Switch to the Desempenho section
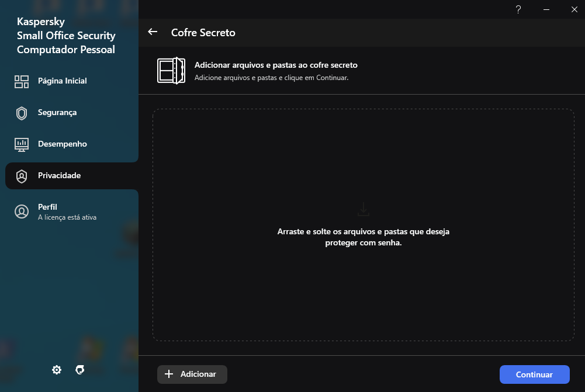The image size is (585, 392). (63, 144)
